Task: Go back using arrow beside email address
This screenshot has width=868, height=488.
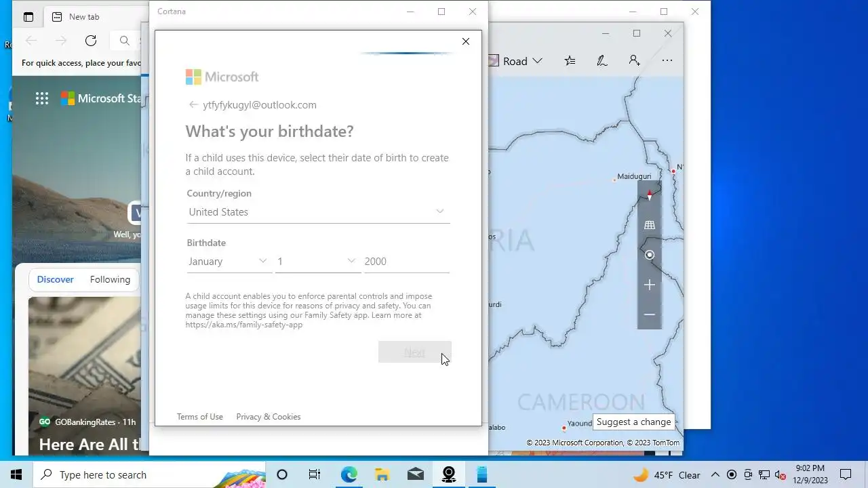Action: point(193,105)
